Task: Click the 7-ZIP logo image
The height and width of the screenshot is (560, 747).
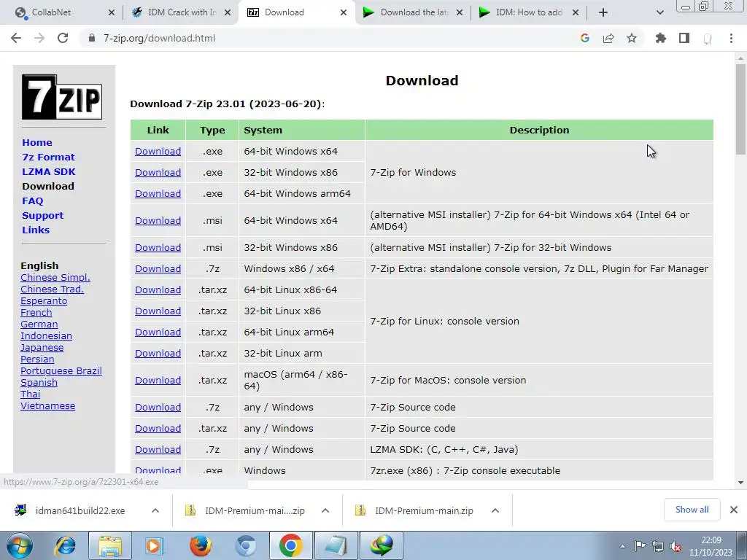Action: (62, 97)
